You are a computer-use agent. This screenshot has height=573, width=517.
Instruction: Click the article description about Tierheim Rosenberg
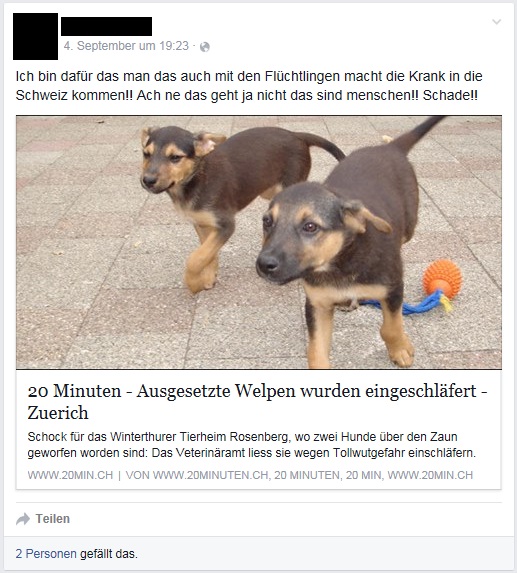coord(252,445)
